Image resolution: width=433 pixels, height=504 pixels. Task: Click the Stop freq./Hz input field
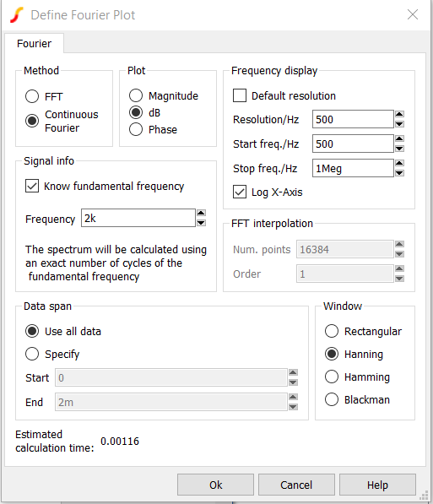(x=353, y=168)
